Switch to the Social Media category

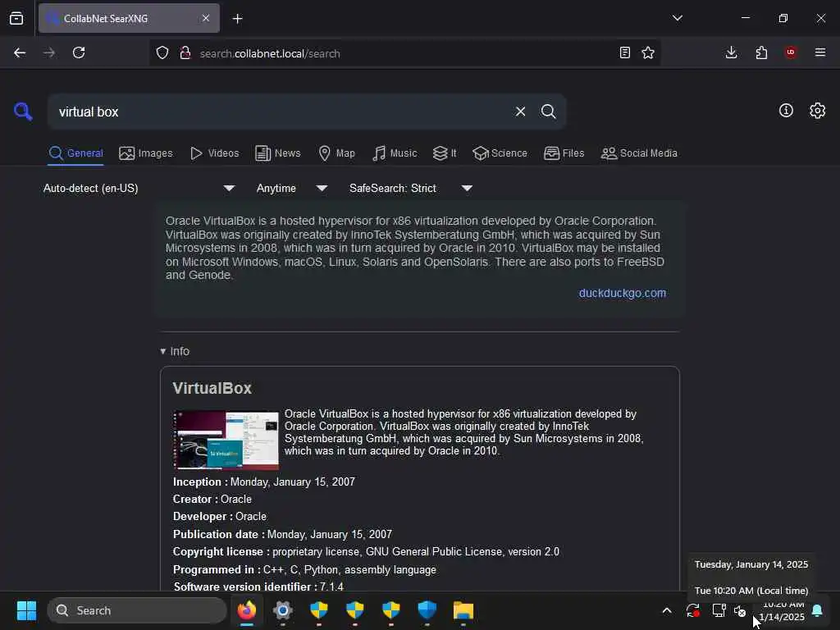[x=639, y=153]
